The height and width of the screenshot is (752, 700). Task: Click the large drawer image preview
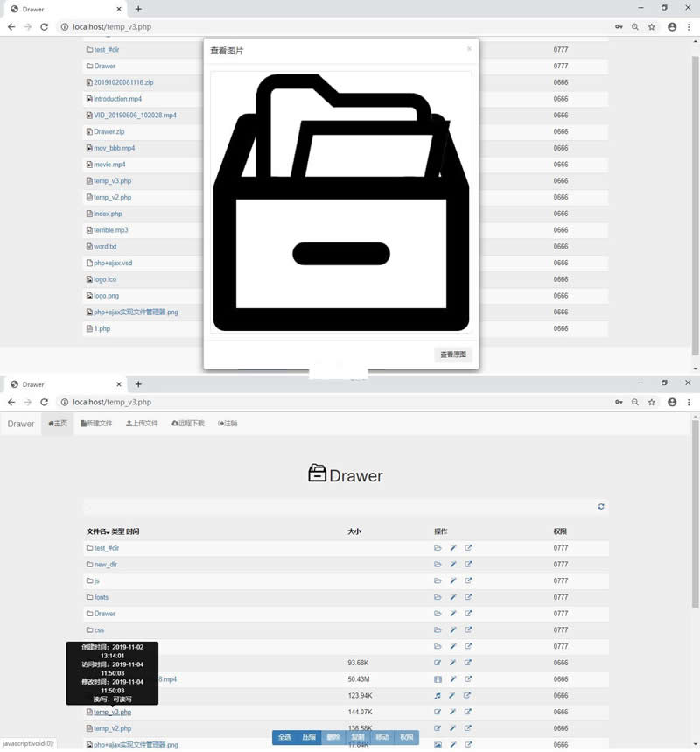point(341,202)
